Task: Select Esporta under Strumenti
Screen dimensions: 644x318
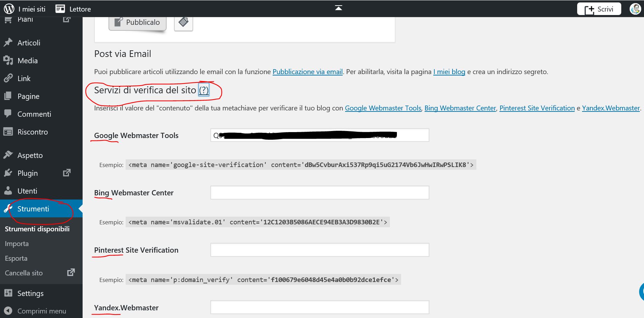Action: pos(16,258)
